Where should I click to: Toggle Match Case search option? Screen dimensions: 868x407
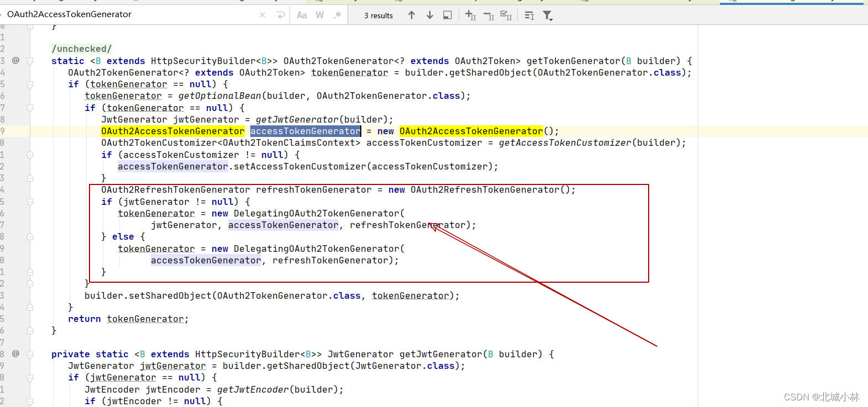coord(302,15)
